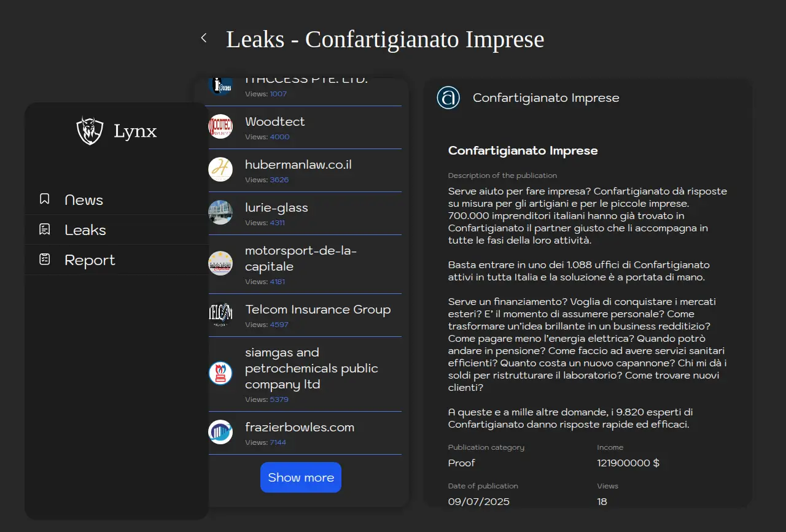Click the Telcom Insurance Group logo

(x=220, y=314)
